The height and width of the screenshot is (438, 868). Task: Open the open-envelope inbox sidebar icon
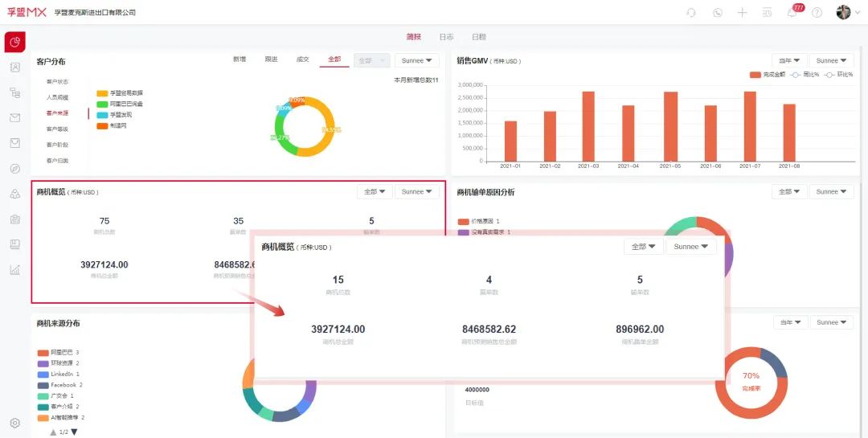(x=15, y=143)
